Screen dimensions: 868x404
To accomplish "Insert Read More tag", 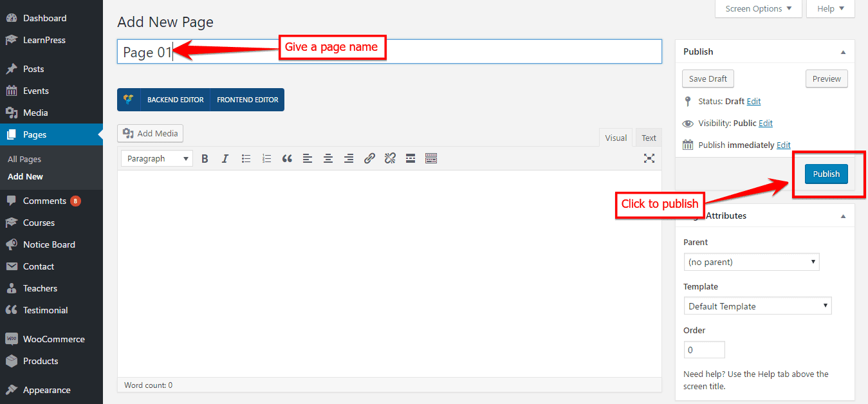I will [411, 158].
